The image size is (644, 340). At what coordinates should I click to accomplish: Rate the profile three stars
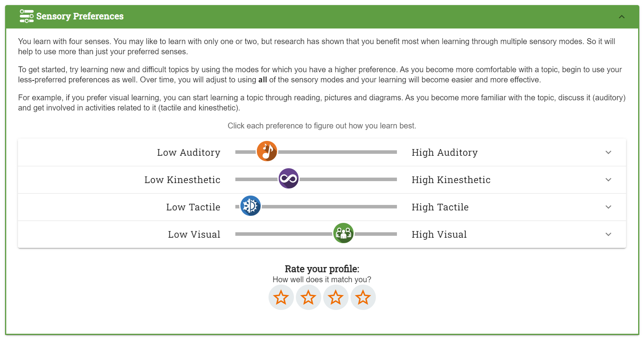336,297
